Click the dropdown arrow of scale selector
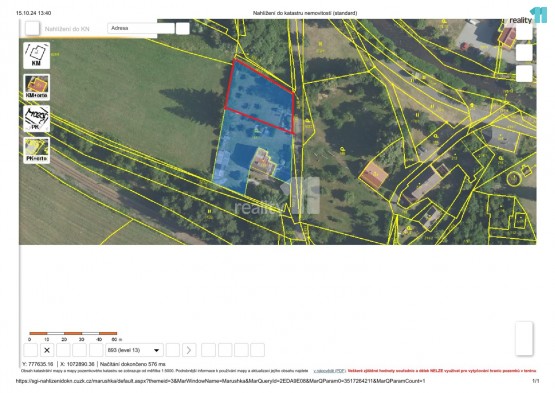The width and height of the screenshot is (555, 393). 156,351
